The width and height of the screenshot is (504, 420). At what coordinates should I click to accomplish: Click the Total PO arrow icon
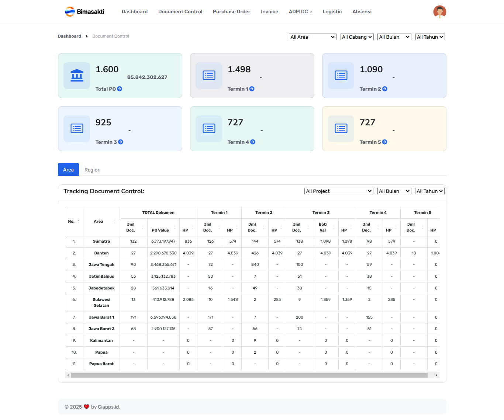pos(120,89)
